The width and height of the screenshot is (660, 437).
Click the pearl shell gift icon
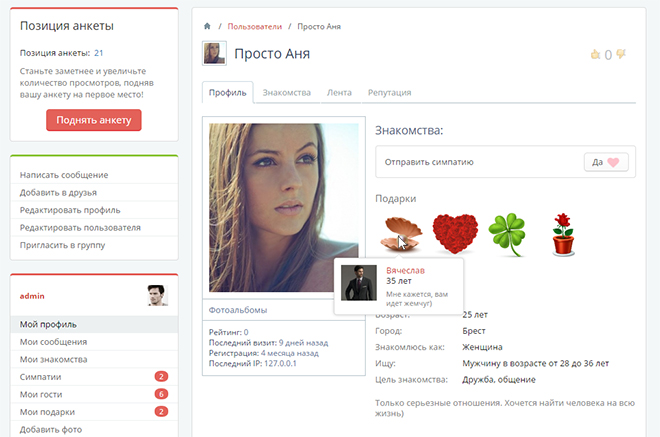click(401, 234)
